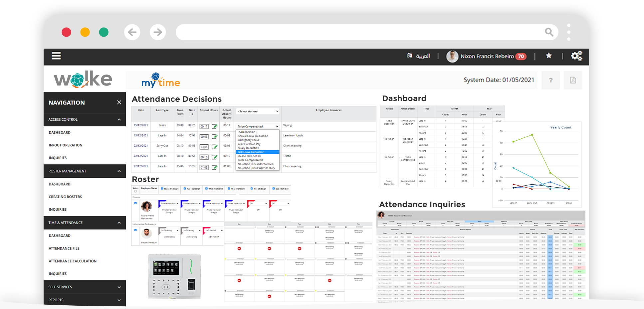Choose Sick Leave Deduction from the action list
644x309 pixels.
click(251, 152)
